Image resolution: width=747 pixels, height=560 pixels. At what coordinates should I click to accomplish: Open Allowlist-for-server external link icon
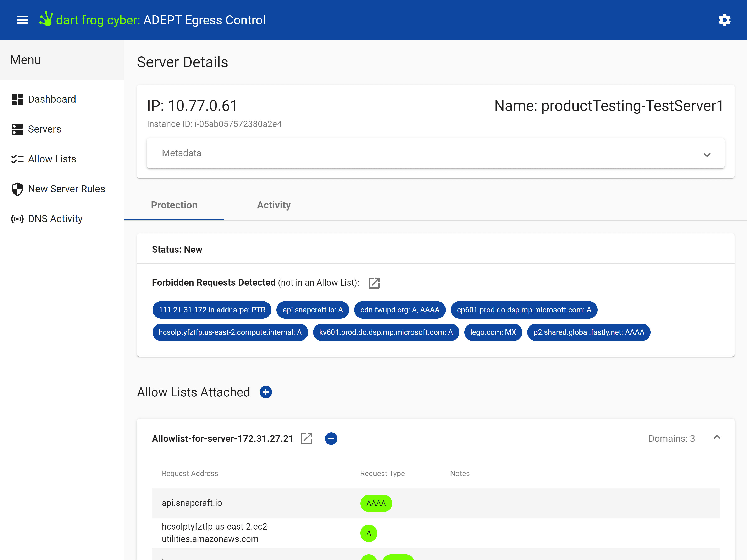tap(306, 438)
